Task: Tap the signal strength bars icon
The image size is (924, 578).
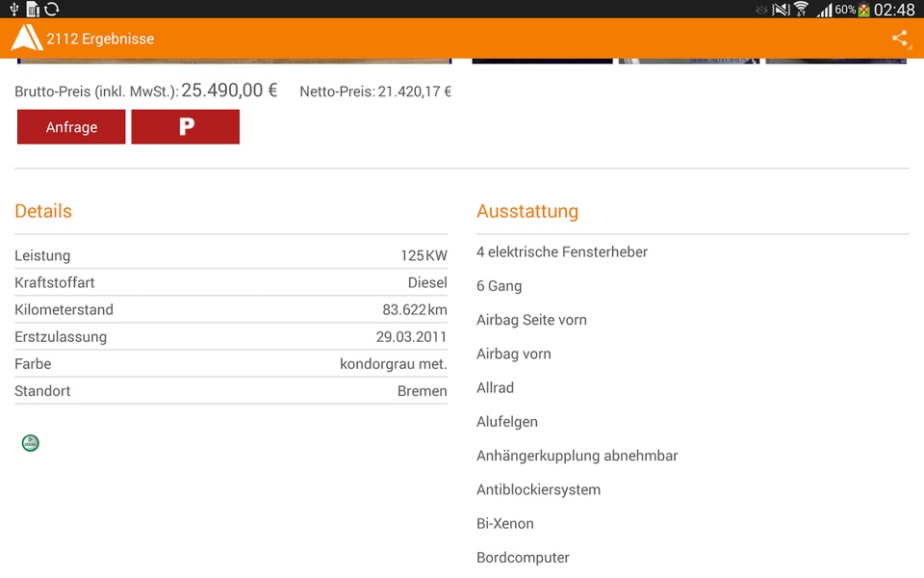Action: click(825, 10)
